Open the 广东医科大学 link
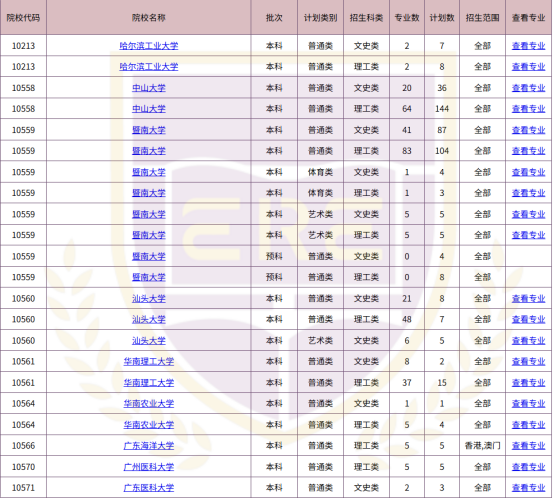The height and width of the screenshot is (498, 554). pyautogui.click(x=149, y=488)
